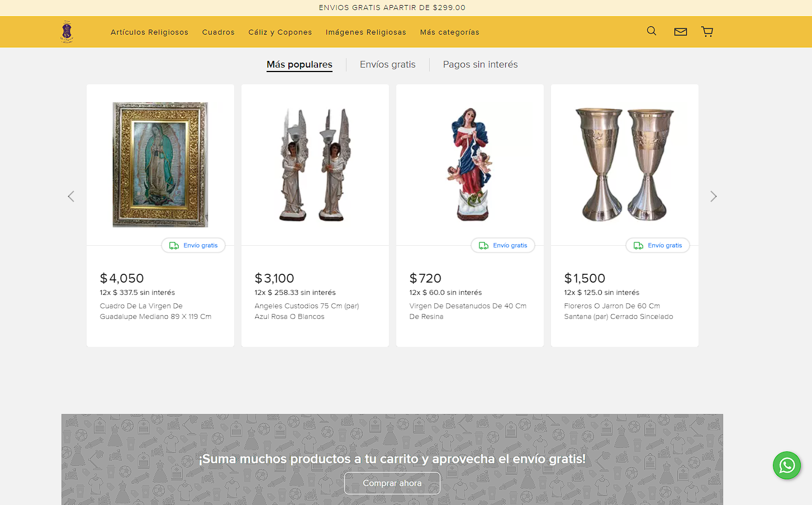Open the Angeles Custodios product image
Viewport: 812px width, 505px height.
click(x=315, y=165)
